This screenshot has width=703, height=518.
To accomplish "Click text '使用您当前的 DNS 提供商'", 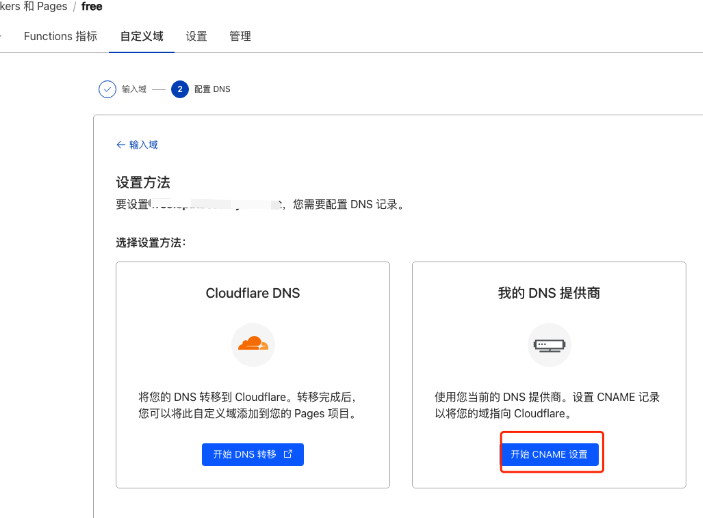I will click(498, 397).
